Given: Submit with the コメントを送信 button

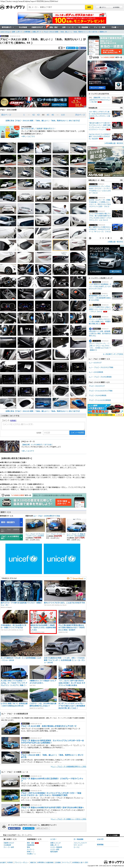Looking at the screenshot, I should pyautogui.click(x=77, y=433).
